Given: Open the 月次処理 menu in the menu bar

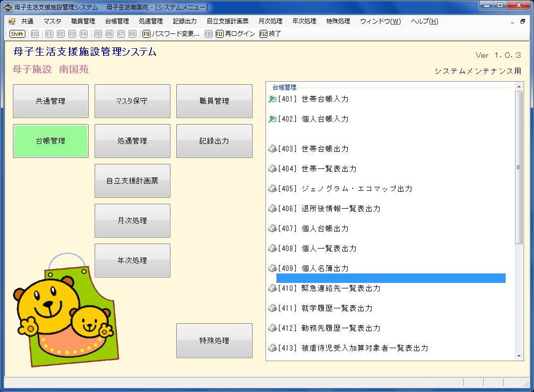Looking at the screenshot, I should point(270,21).
